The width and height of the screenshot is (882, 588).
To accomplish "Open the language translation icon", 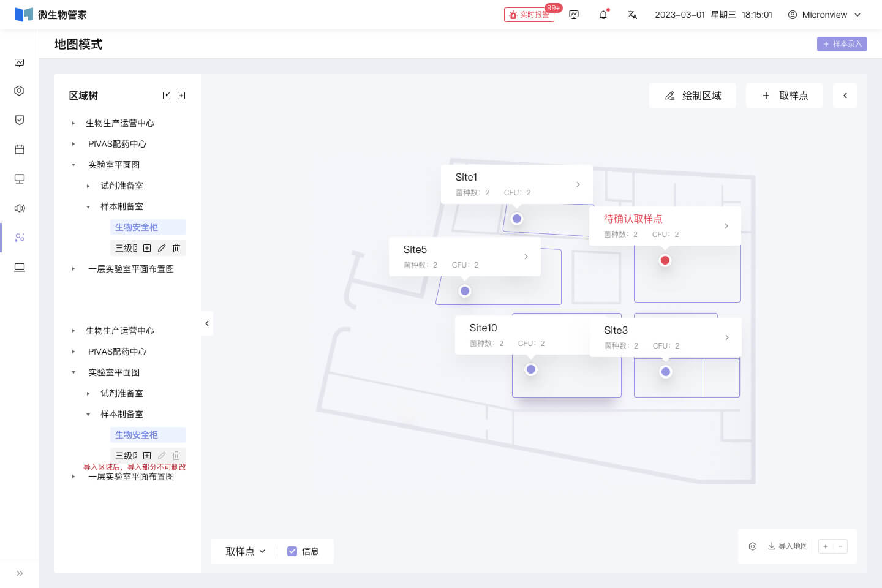I will coord(633,15).
